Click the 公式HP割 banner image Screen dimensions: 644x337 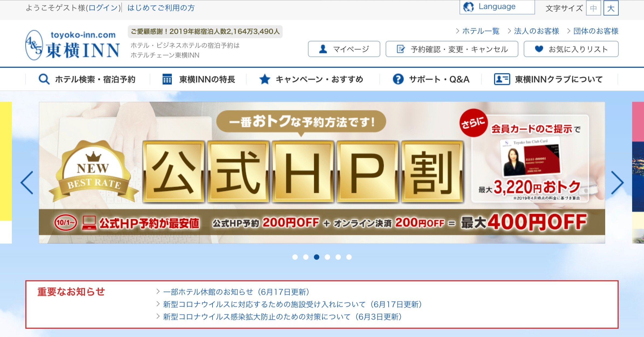322,173
